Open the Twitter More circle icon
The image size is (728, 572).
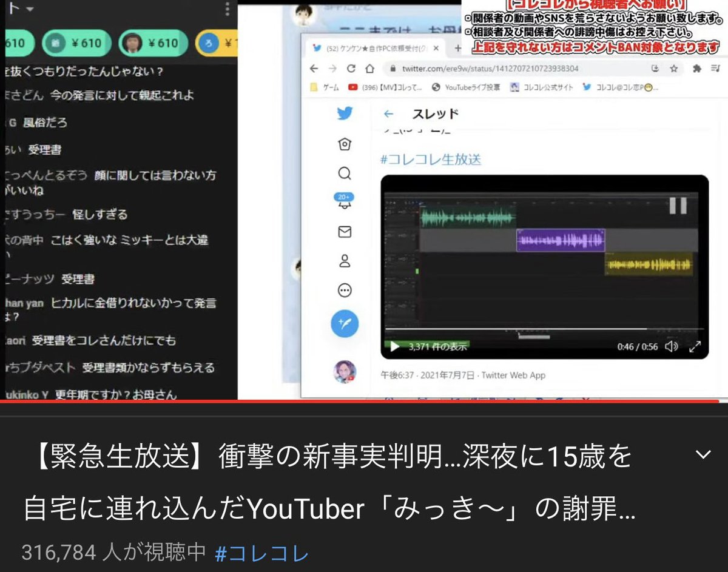coord(345,291)
